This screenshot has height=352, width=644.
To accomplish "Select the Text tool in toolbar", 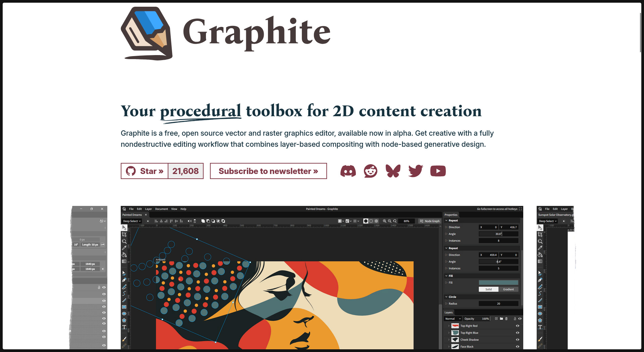I will [124, 327].
